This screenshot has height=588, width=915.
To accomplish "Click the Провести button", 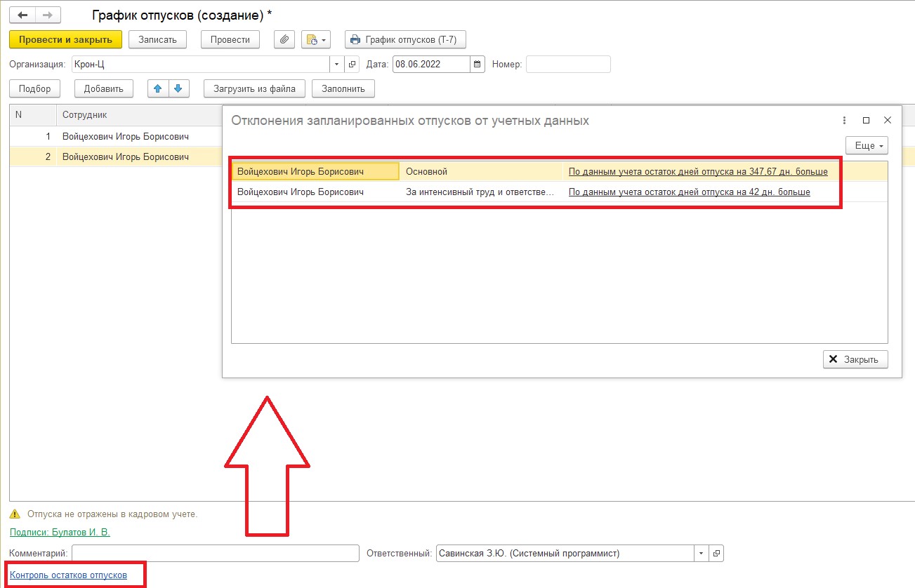I will [x=230, y=39].
